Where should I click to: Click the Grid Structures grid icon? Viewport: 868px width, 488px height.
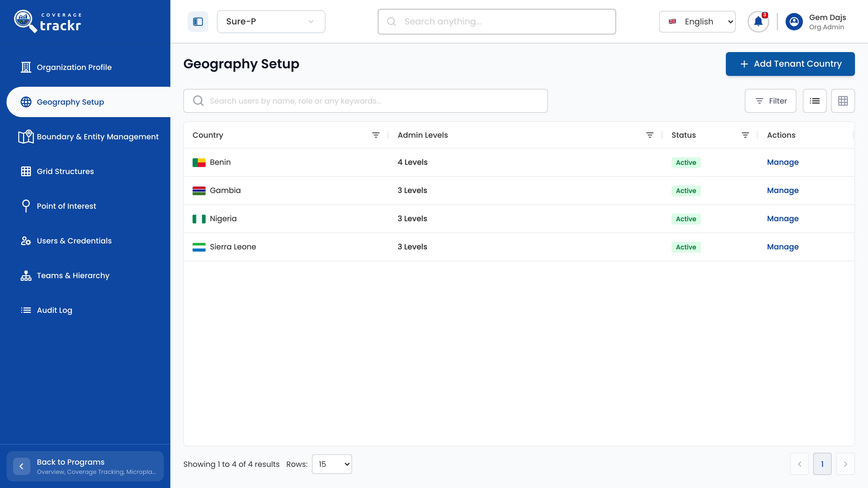pyautogui.click(x=26, y=171)
